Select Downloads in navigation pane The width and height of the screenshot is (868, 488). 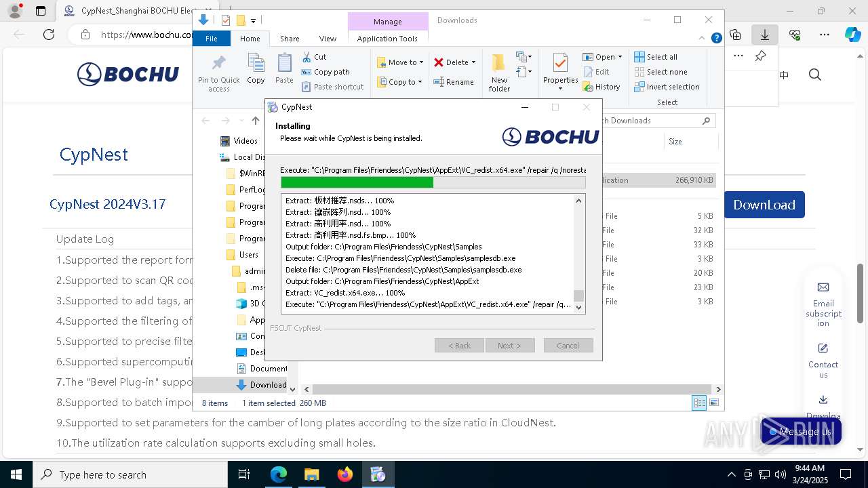coord(261,385)
